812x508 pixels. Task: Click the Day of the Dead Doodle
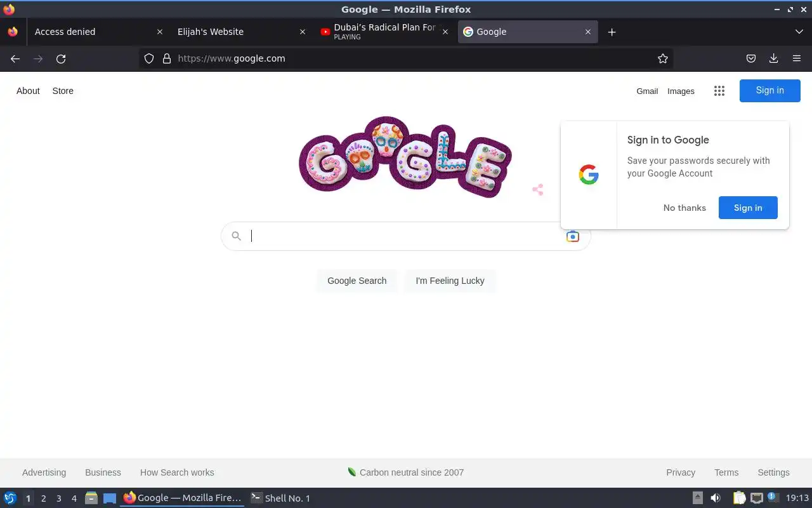click(x=405, y=157)
